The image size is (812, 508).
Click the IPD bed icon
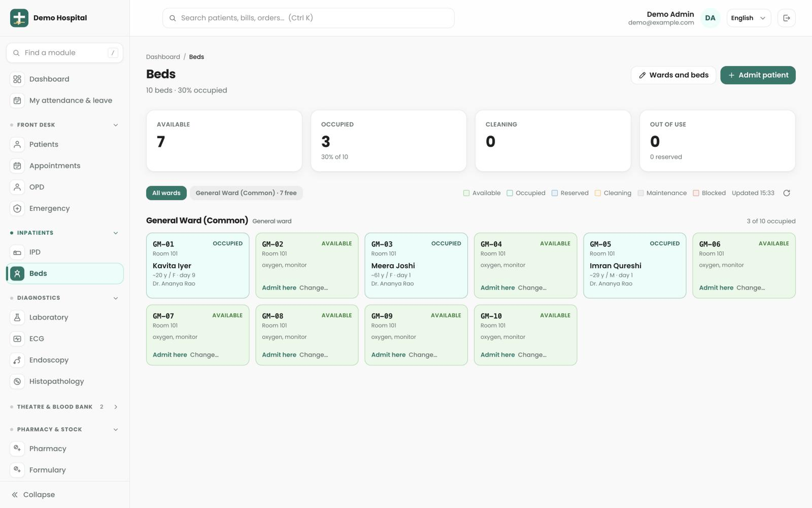pyautogui.click(x=17, y=252)
